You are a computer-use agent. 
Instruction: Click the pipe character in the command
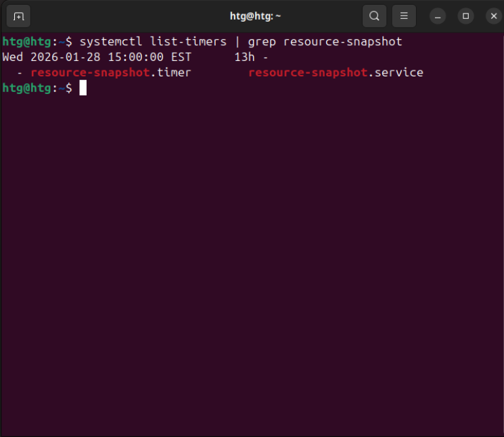pyautogui.click(x=237, y=42)
